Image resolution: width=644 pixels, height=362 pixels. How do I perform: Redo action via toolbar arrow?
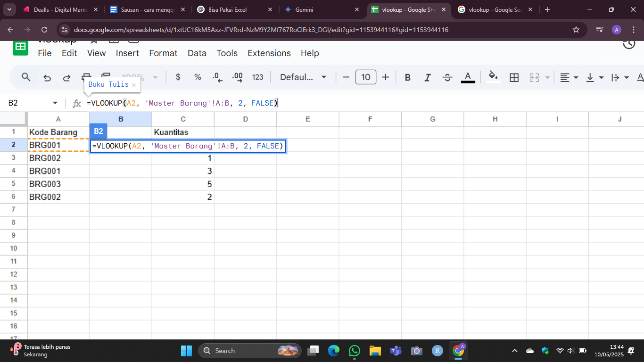[67, 77]
